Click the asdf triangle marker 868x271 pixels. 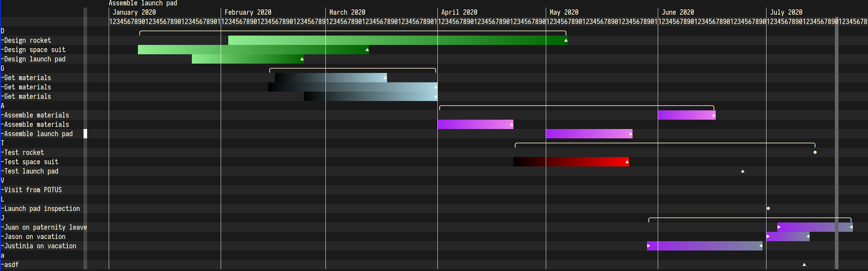click(804, 265)
